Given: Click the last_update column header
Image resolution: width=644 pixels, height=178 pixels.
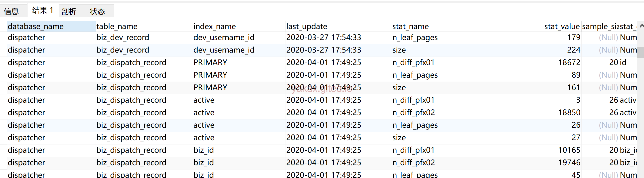Looking at the screenshot, I should point(307,26).
